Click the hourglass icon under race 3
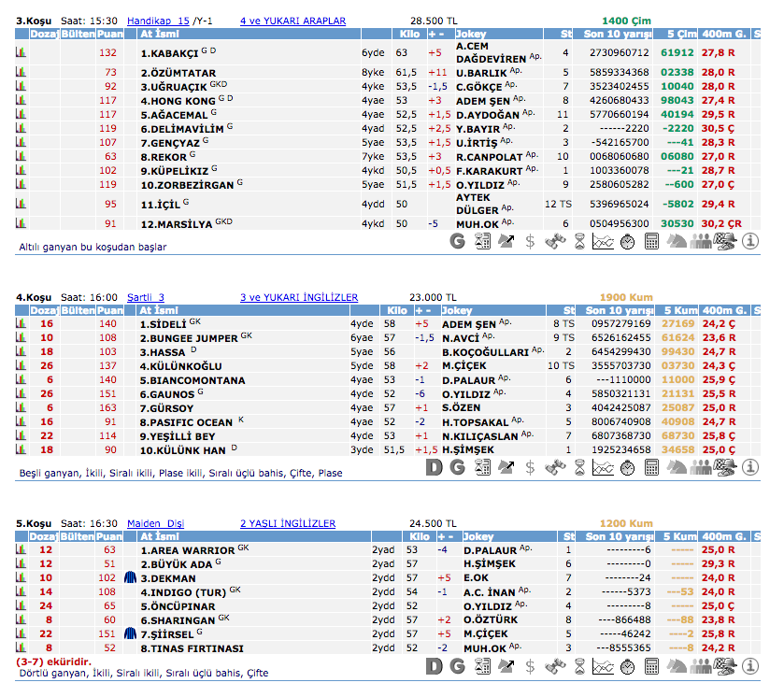This screenshot has width=784, height=697. [x=579, y=241]
